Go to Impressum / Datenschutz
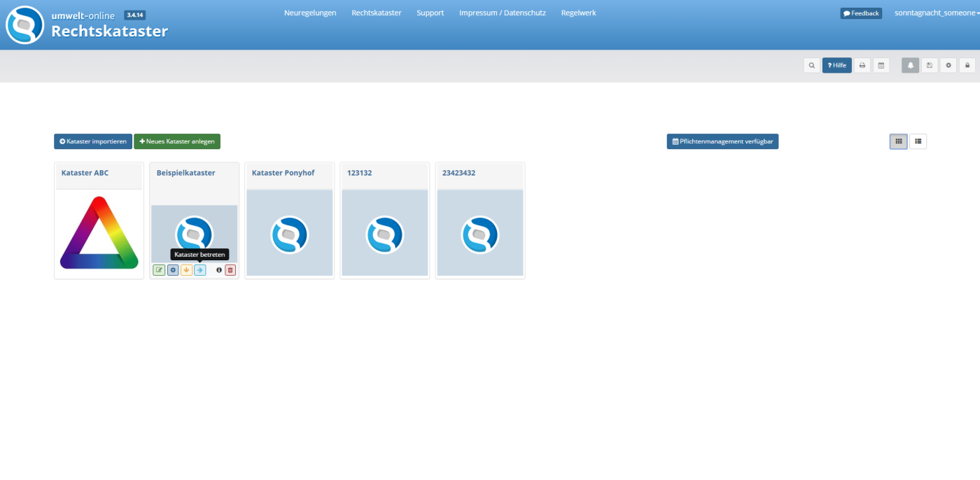 click(502, 13)
